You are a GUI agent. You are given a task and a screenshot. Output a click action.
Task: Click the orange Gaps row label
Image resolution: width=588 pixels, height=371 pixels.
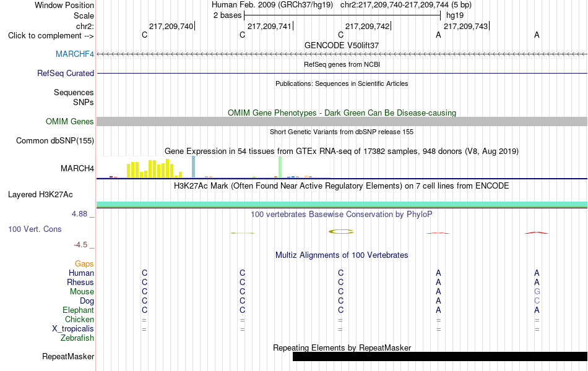(84, 264)
